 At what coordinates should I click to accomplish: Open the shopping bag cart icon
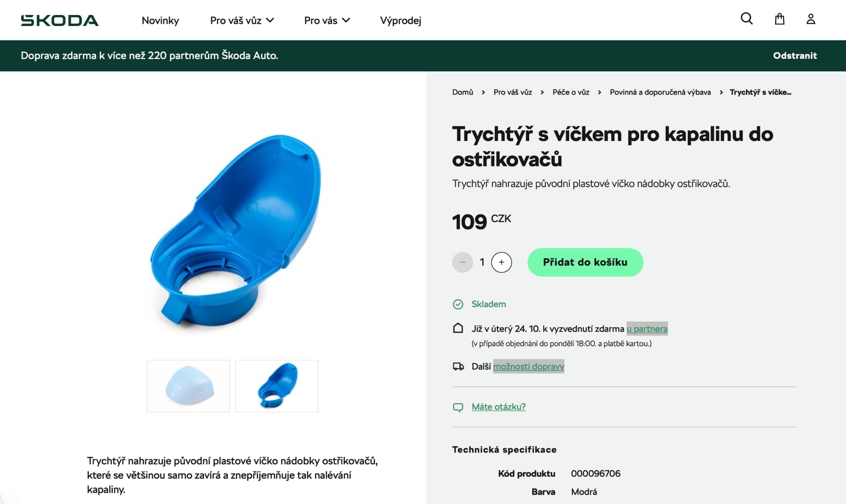[779, 19]
